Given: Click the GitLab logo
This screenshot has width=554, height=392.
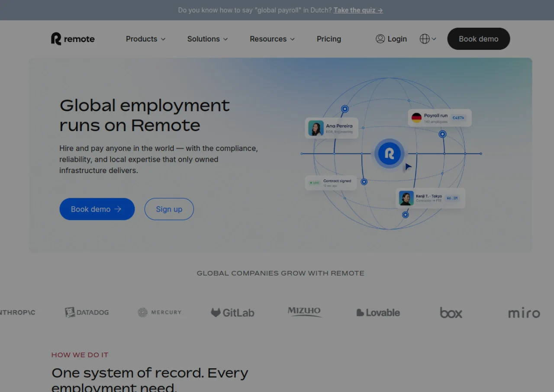Looking at the screenshot, I should [x=232, y=312].
